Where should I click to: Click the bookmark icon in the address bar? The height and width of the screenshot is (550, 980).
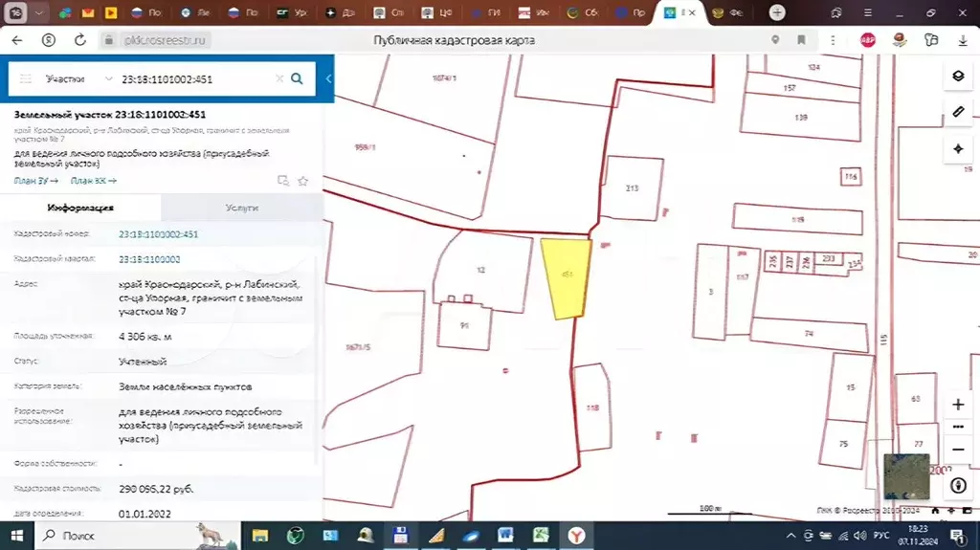(801, 40)
